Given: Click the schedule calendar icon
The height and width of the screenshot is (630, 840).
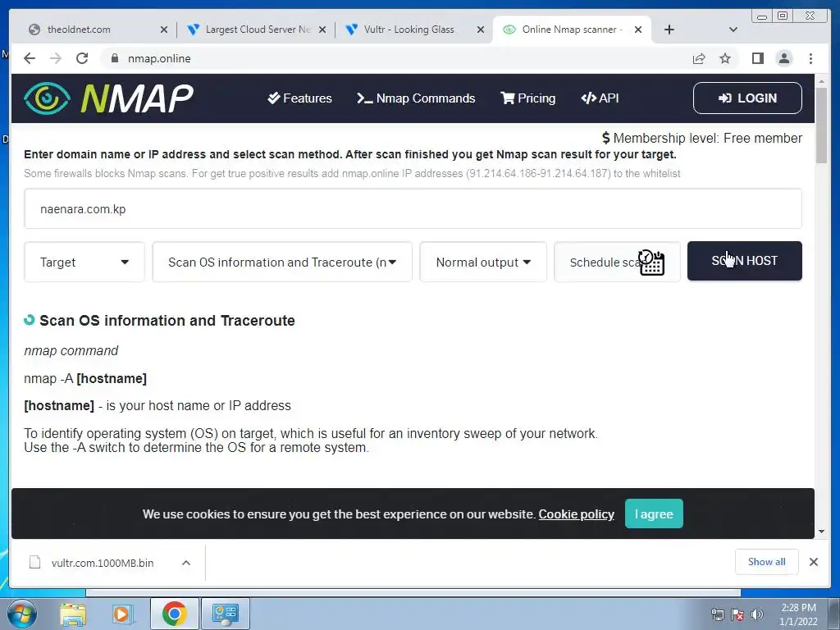Looking at the screenshot, I should point(651,262).
